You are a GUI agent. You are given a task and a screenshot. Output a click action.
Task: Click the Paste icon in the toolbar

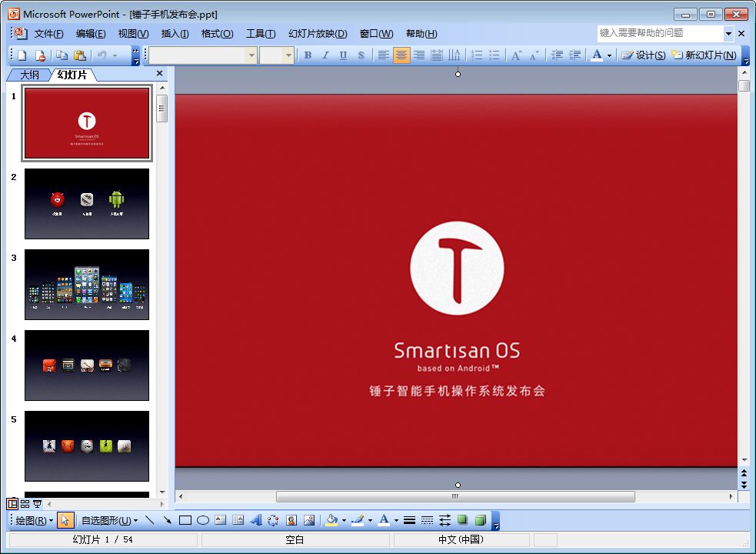pos(79,55)
